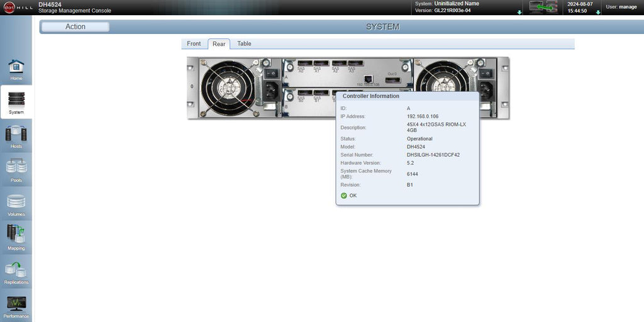Expand the system information panel arrow
This screenshot has height=322, width=644.
click(x=519, y=13)
